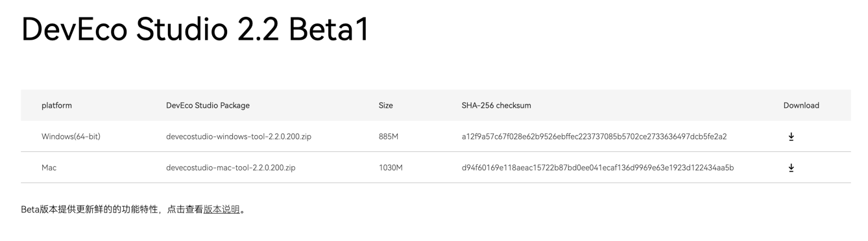The width and height of the screenshot is (868, 241).
Task: Click the Windows(64-bit) platform cell
Action: 71,136
